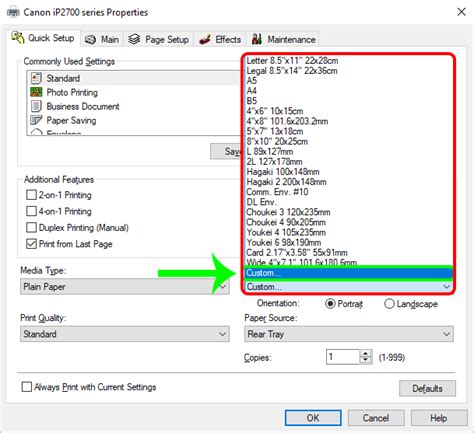Increase copies with up arrow

click(x=366, y=353)
